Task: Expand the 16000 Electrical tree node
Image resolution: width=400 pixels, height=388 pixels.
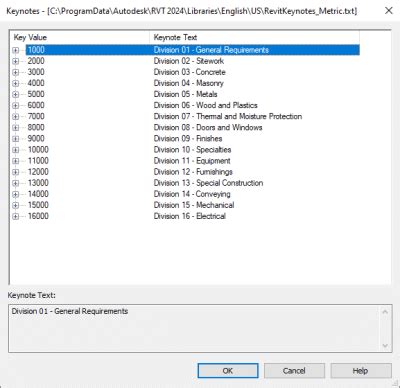Action: (x=15, y=216)
